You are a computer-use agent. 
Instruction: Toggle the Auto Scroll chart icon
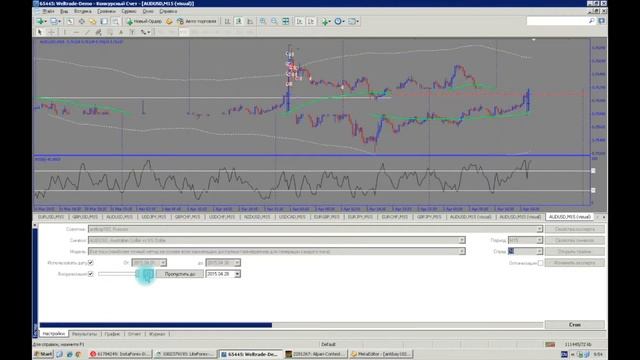pyautogui.click(x=300, y=21)
